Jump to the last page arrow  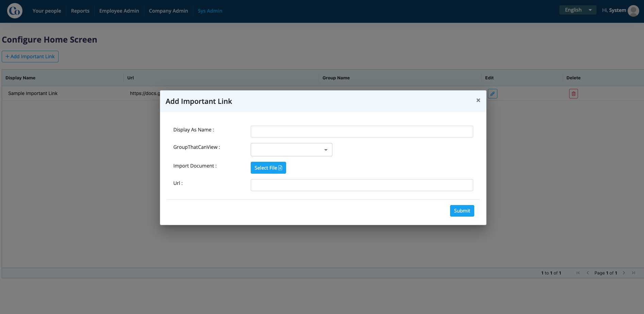[x=633, y=273]
